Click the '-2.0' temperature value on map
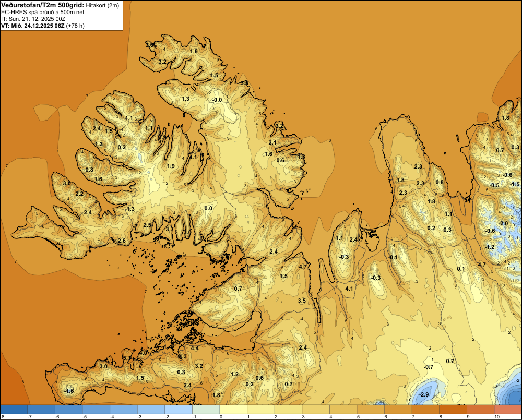The height and width of the screenshot is (420, 522). coord(503,223)
